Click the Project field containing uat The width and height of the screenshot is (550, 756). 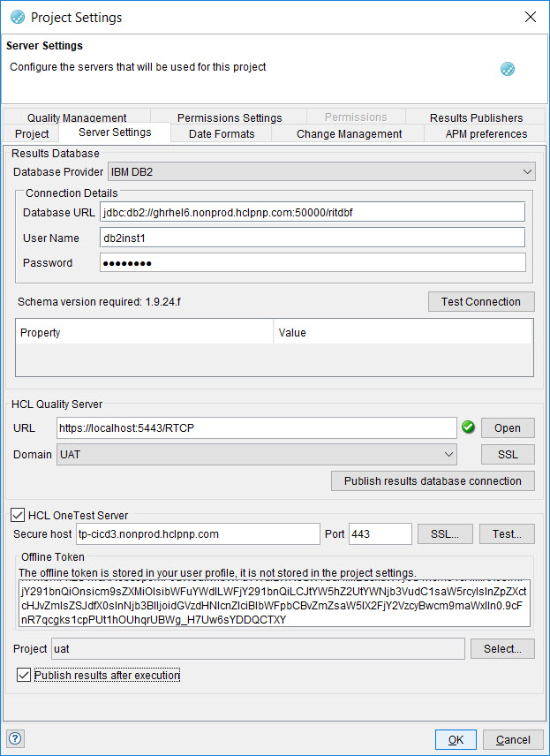tap(258, 648)
